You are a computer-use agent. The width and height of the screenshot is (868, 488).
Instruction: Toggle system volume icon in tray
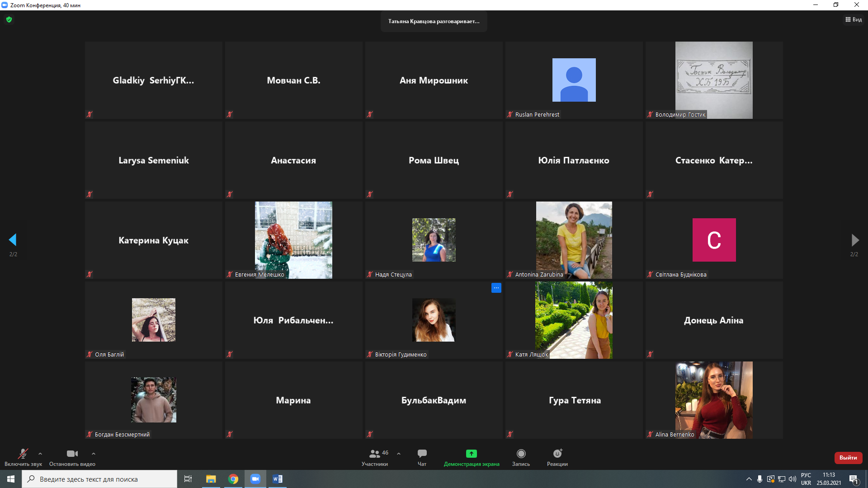[792, 479]
